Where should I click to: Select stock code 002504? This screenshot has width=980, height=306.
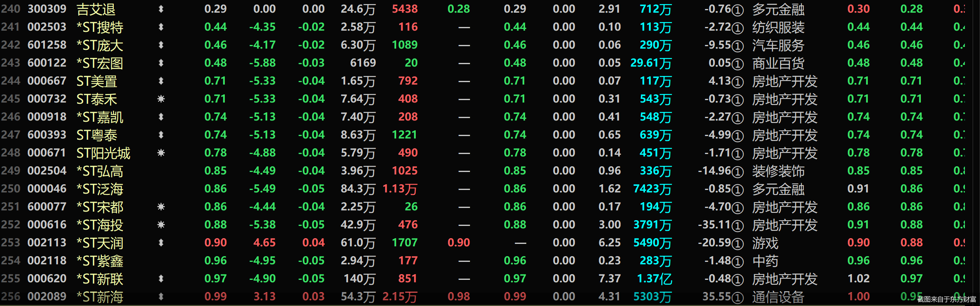coord(47,171)
